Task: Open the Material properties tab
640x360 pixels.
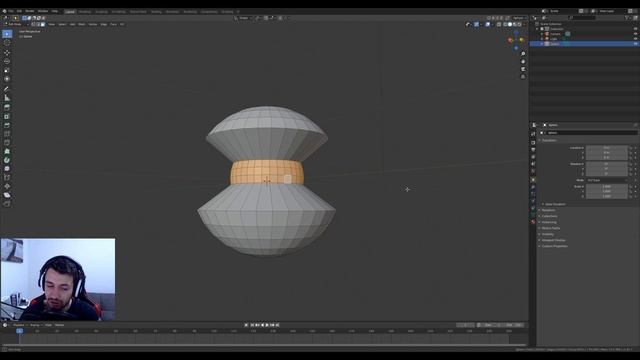Action: click(x=533, y=222)
